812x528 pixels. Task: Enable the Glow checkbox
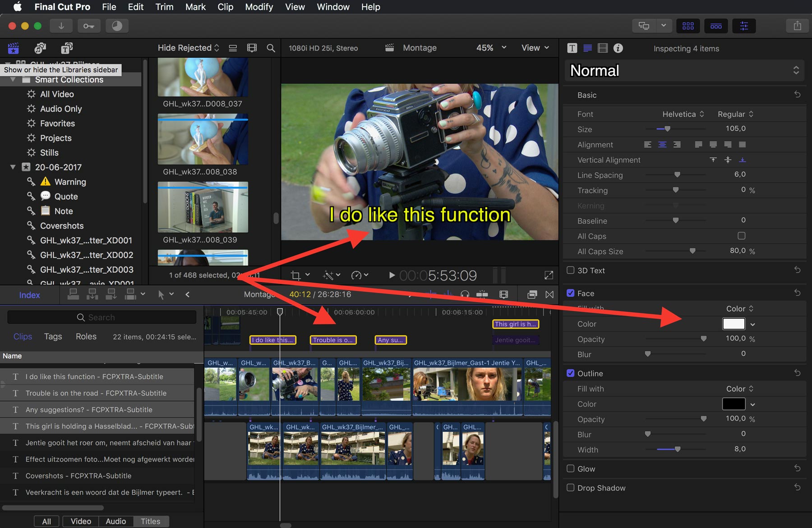pyautogui.click(x=570, y=468)
